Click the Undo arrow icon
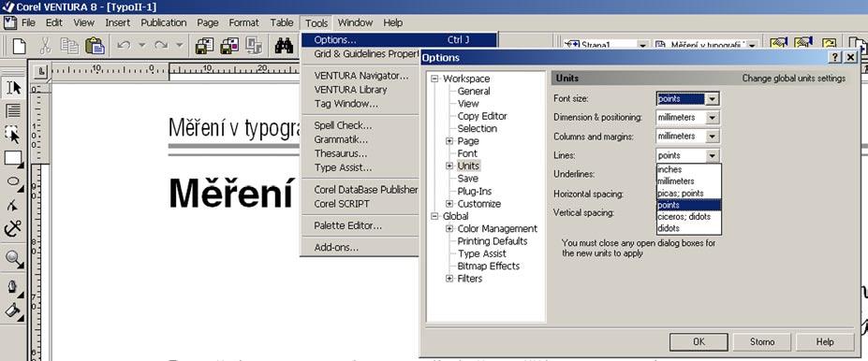Viewport: 868px width, 361px height. click(x=124, y=45)
